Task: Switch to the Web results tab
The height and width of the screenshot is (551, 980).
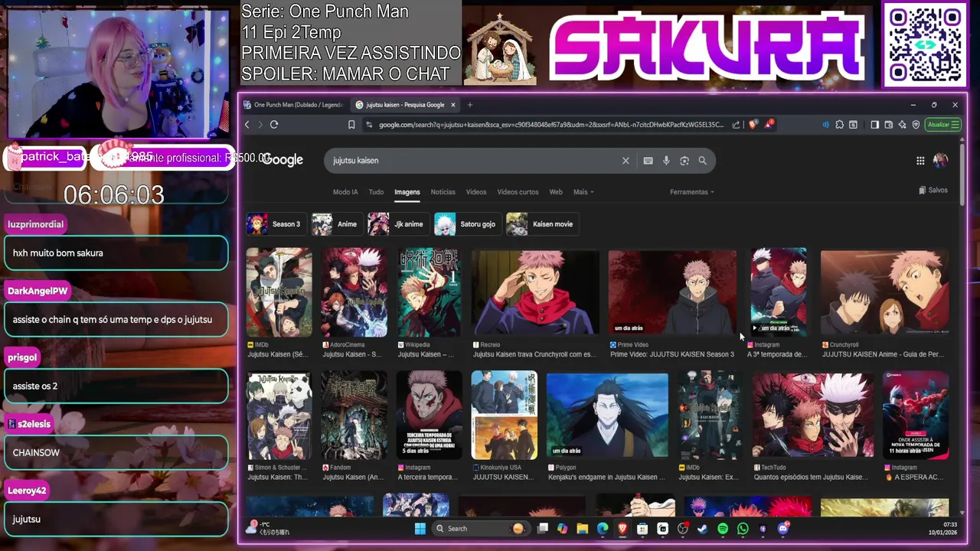Action: click(556, 192)
